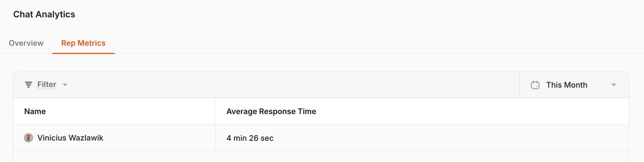
Task: Switch to the Overview tab
Action: click(x=26, y=43)
